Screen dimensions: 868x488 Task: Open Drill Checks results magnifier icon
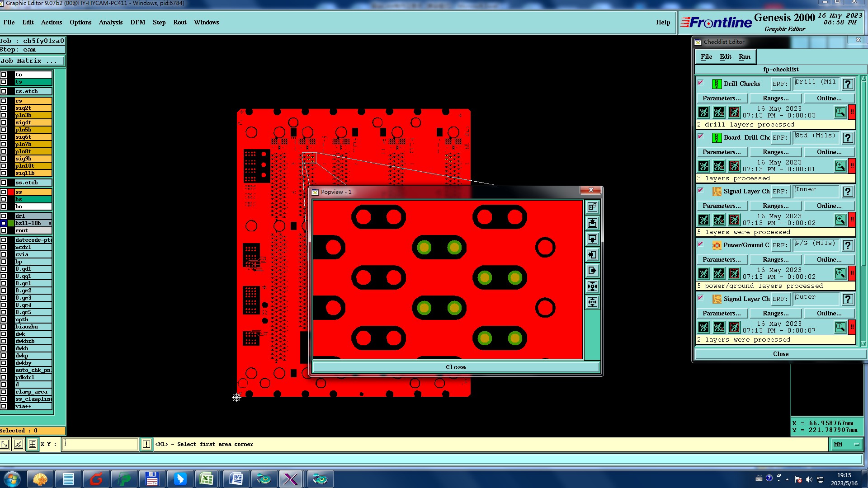pos(840,112)
